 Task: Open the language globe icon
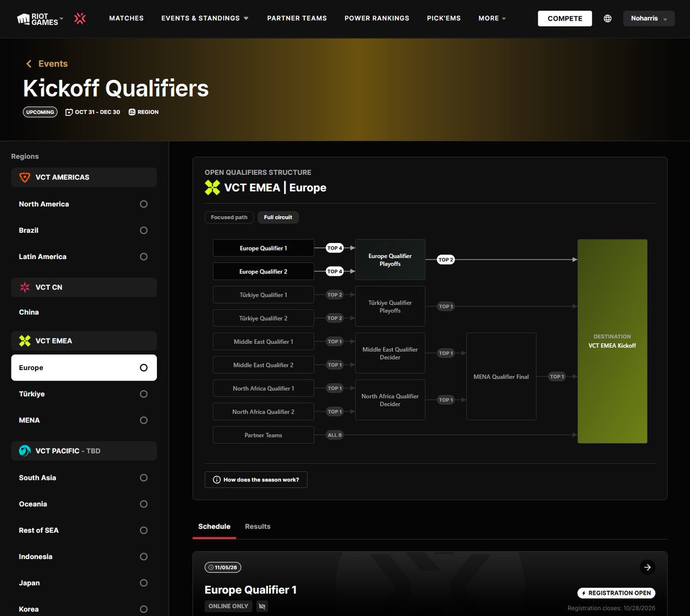tap(607, 18)
